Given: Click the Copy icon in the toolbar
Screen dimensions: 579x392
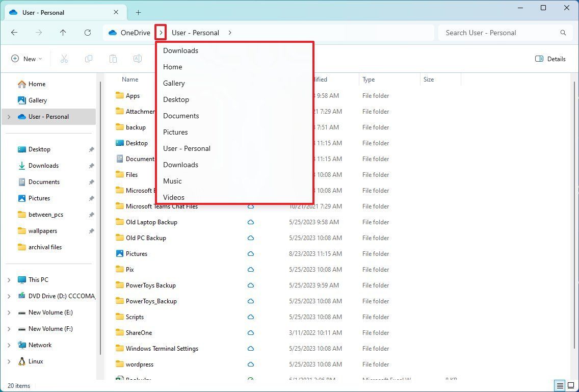Looking at the screenshot, I should coord(89,58).
